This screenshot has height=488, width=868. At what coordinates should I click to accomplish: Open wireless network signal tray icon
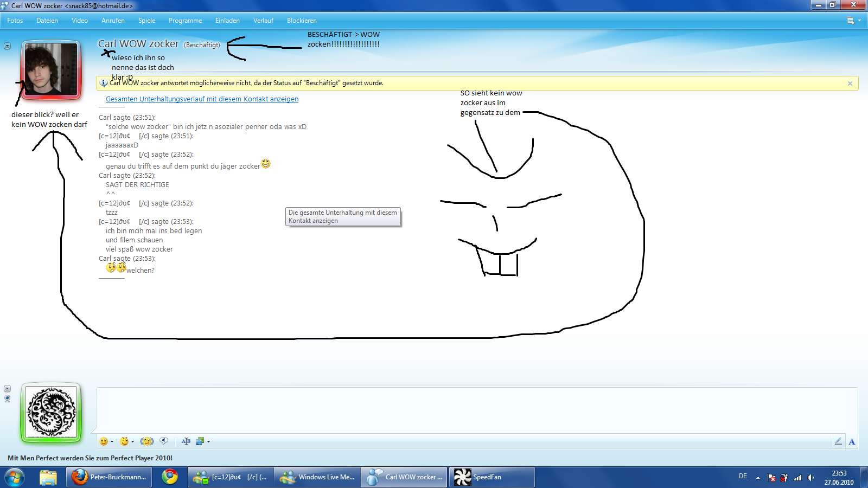click(x=797, y=478)
